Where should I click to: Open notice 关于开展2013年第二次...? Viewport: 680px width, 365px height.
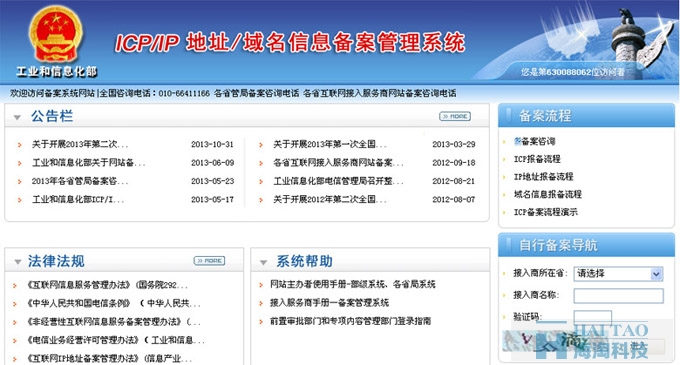tap(80, 144)
